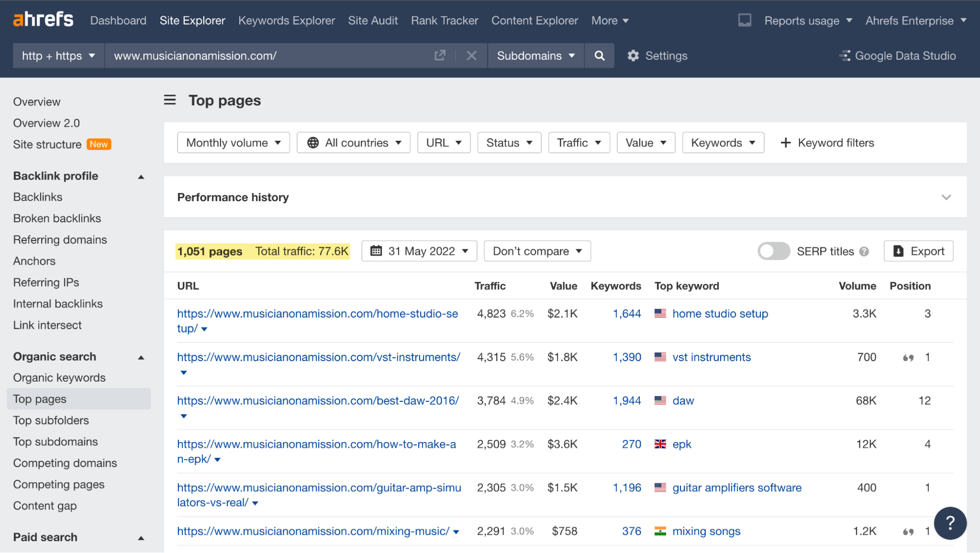980x553 pixels.
Task: Open the Traffic filter dropdown
Action: coord(579,143)
